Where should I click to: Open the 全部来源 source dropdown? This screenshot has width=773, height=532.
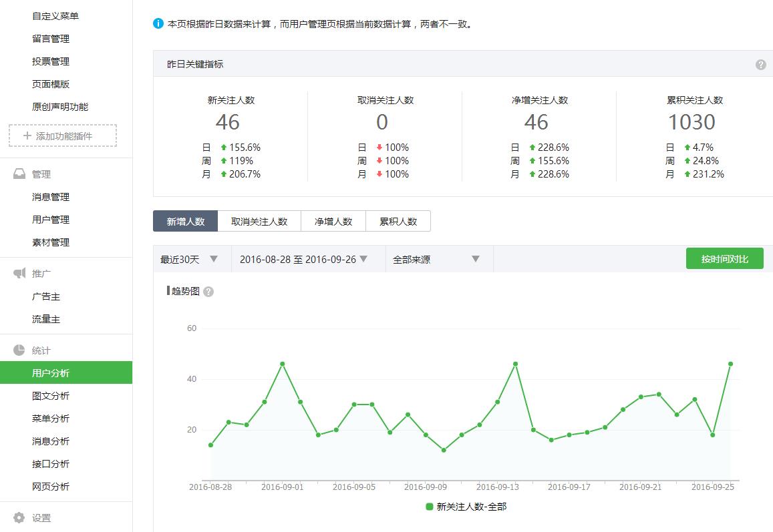(435, 258)
